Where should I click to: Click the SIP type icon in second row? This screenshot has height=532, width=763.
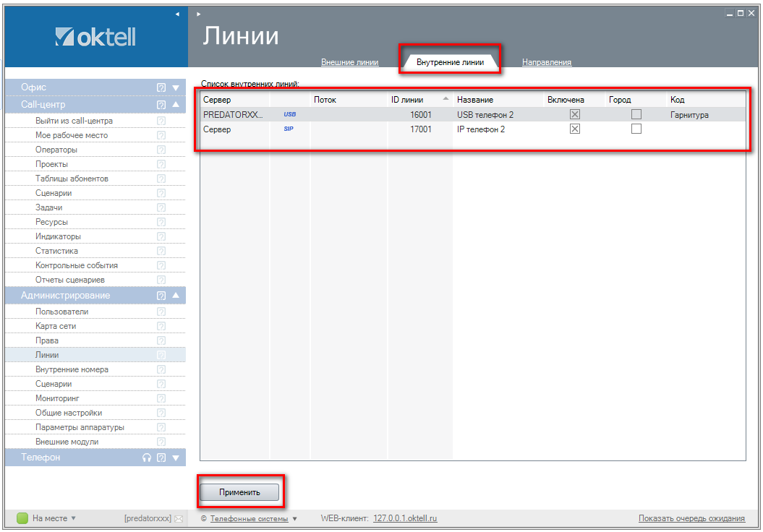289,129
